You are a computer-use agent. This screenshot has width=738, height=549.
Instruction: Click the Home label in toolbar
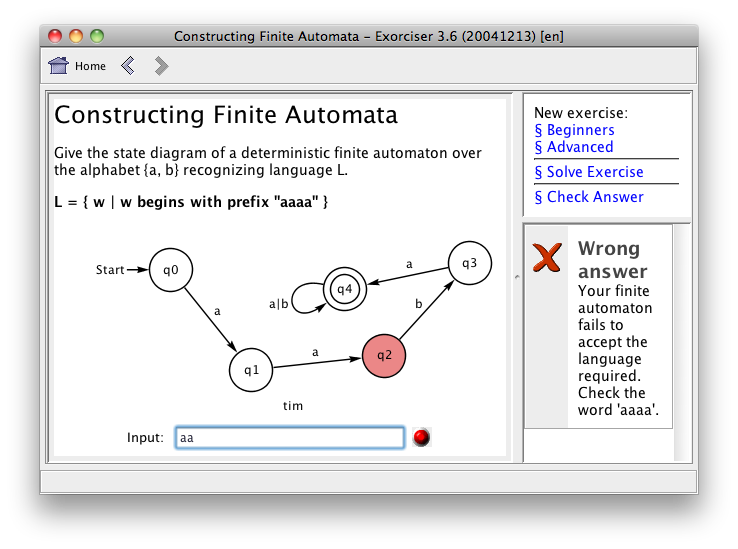tap(90, 66)
